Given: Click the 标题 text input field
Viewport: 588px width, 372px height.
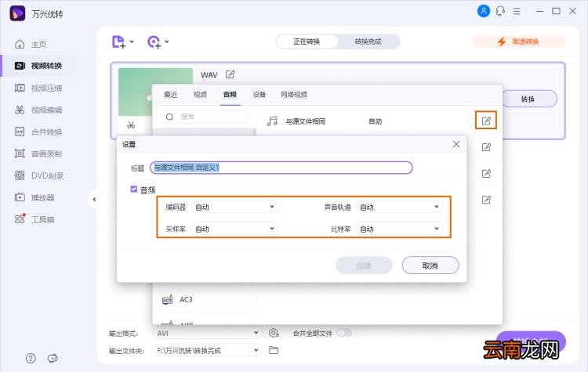Looking at the screenshot, I should (x=281, y=168).
